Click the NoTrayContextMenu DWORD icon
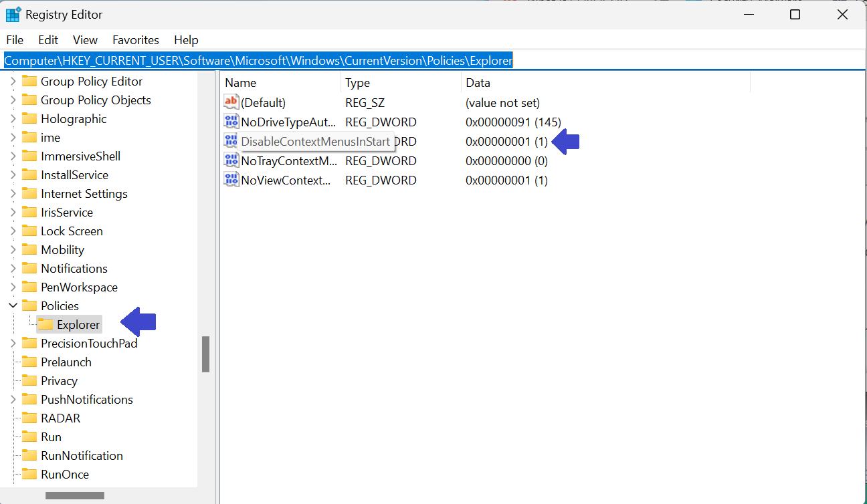Screen dimensions: 867x504 coord(231,160)
